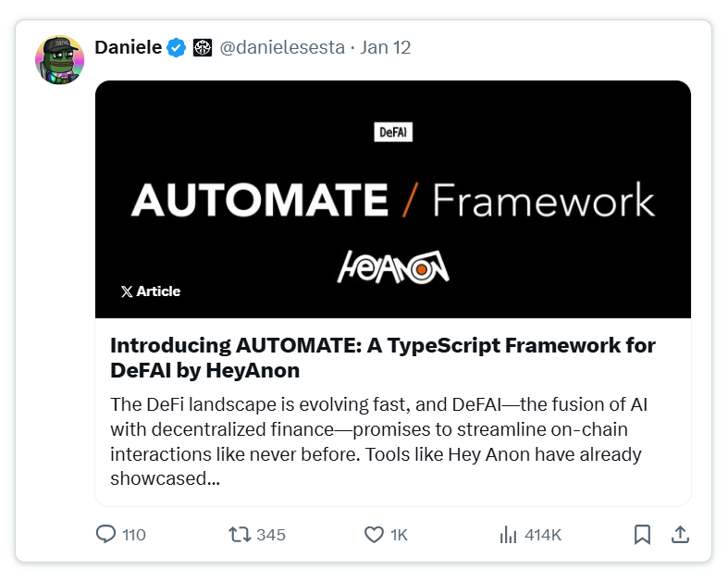This screenshot has height=582, width=728.
Task: Click the 345 reposts count
Action: (271, 535)
